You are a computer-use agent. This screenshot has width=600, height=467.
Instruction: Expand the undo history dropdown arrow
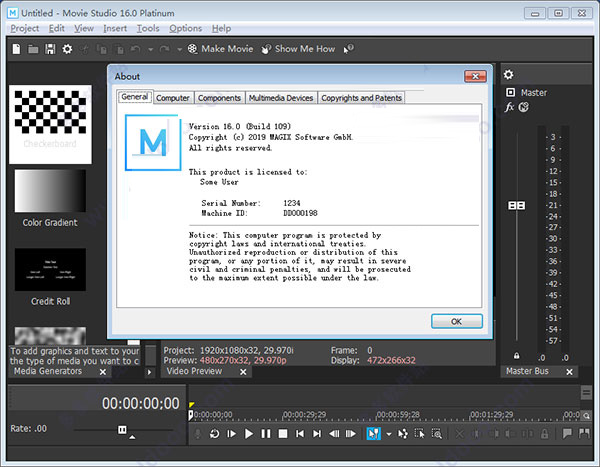(150, 49)
